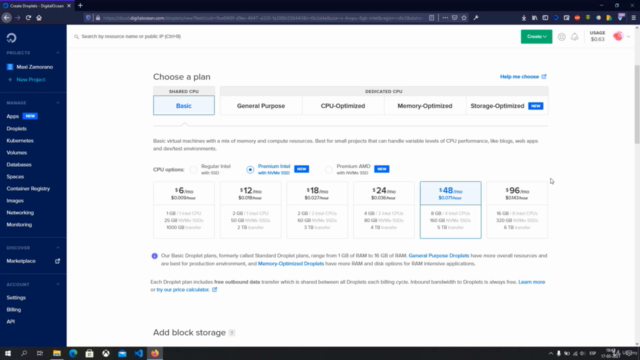
Task: Open the Maxi Zamorano project
Action: coord(35,67)
